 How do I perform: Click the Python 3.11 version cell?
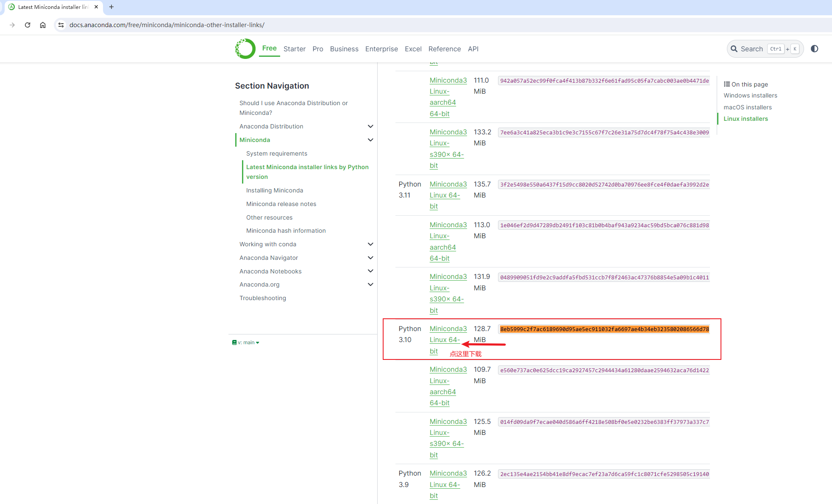pyautogui.click(x=410, y=189)
